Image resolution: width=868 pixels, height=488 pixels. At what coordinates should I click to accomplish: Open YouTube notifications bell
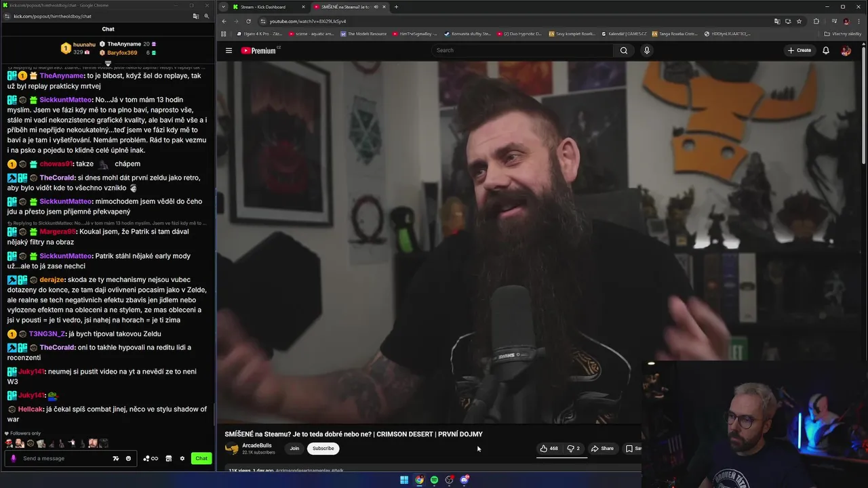[x=825, y=50]
